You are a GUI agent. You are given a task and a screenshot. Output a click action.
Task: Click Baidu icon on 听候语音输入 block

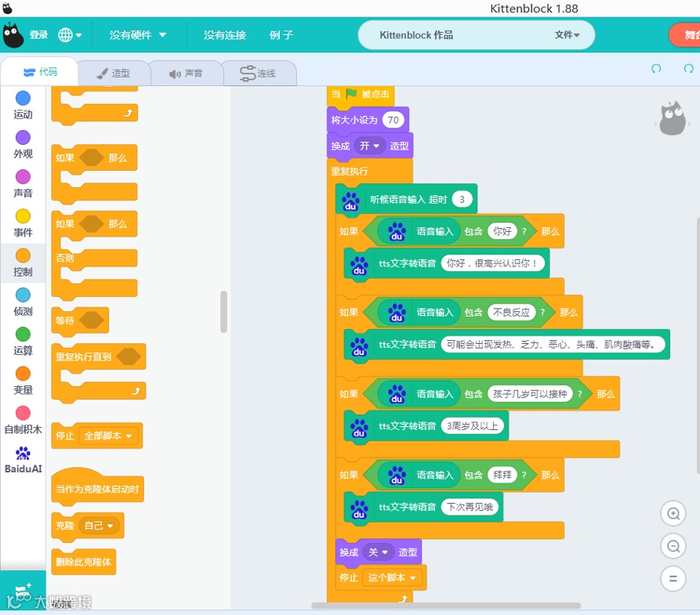(x=351, y=201)
